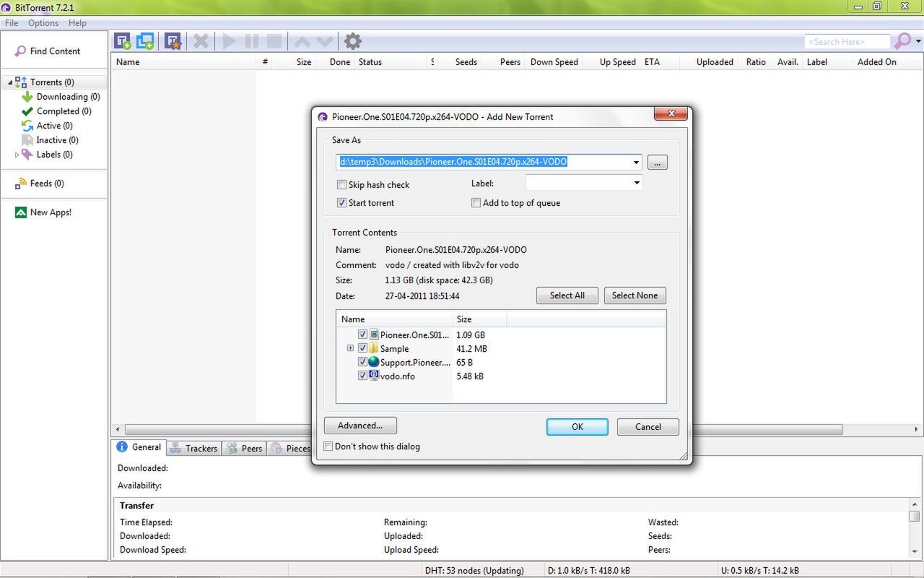Switch to the Trackers tab
This screenshot has height=578, width=924.
[x=193, y=448]
